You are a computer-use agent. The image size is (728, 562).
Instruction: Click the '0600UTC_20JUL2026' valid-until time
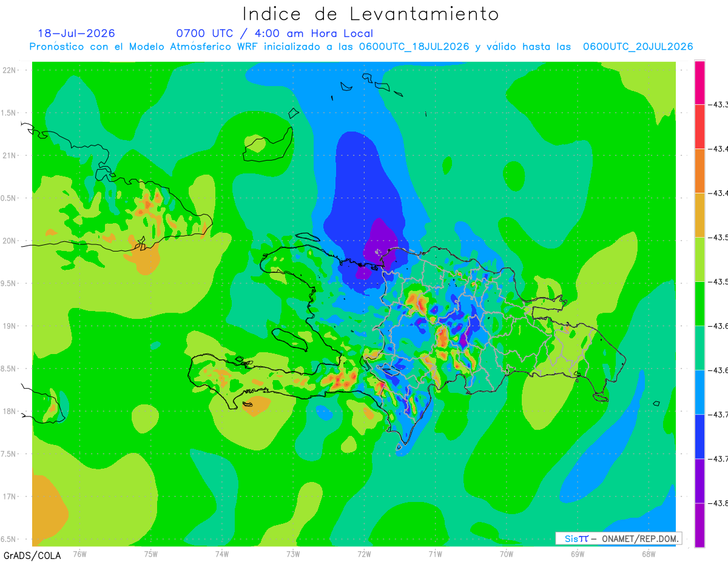click(638, 47)
